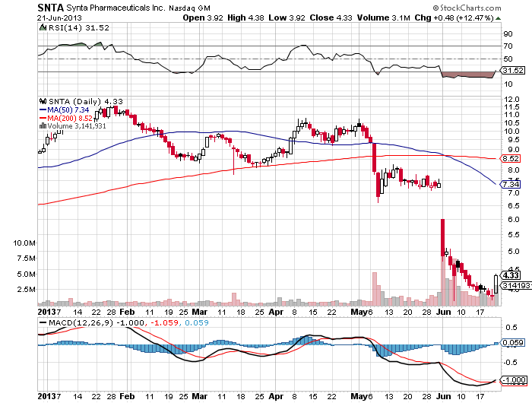This screenshot has height=403, width=532.
Task: Click the Chg +0.48 (+12.47%) value
Action: point(454,17)
